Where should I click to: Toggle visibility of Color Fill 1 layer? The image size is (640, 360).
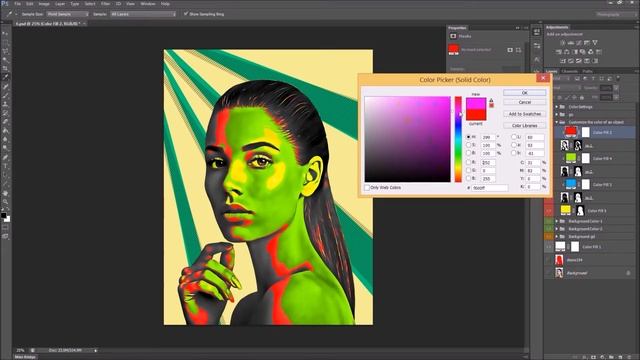click(549, 247)
